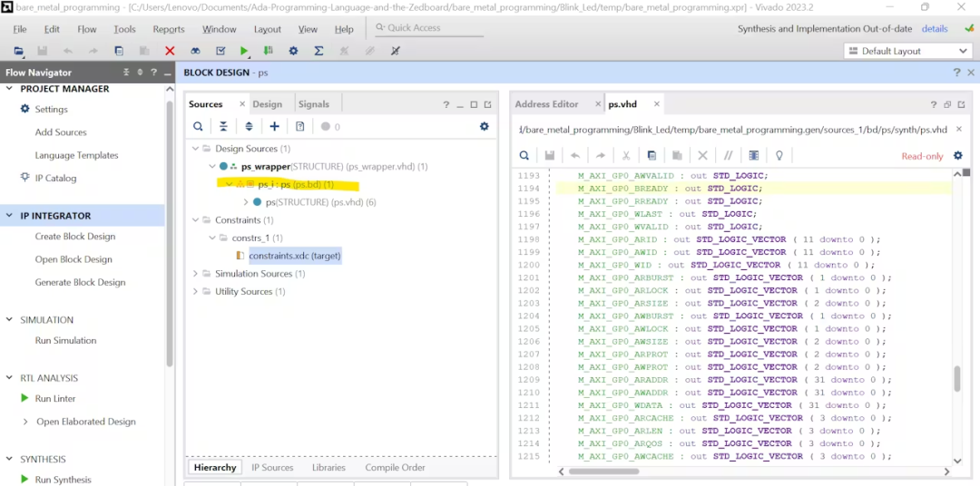Click Open Block Design in Flow Navigator

pyautogui.click(x=73, y=259)
